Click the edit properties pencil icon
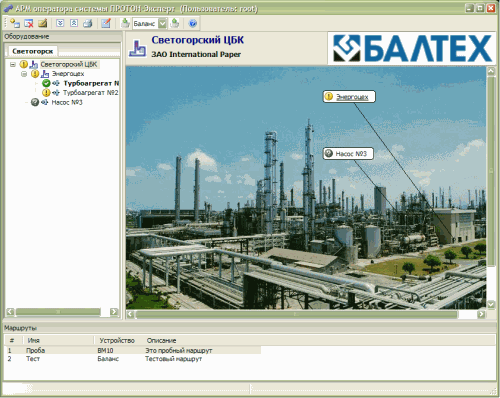The width and height of the screenshot is (500, 398). click(x=42, y=23)
